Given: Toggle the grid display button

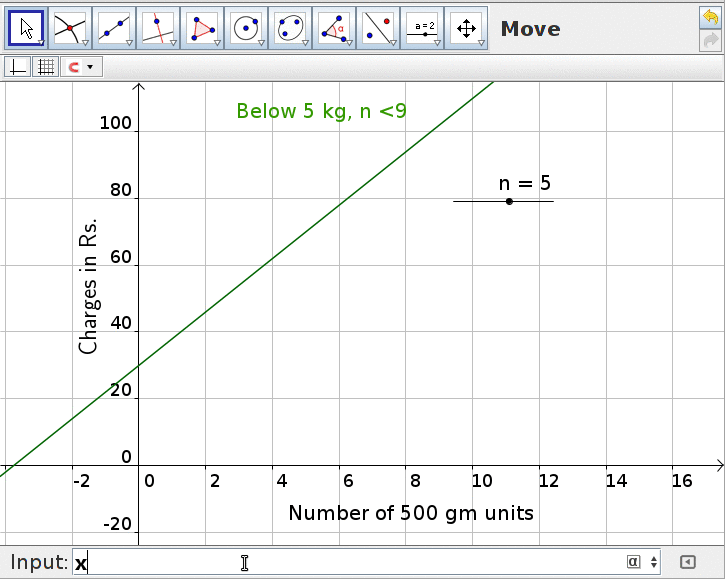Looking at the screenshot, I should click(45, 67).
